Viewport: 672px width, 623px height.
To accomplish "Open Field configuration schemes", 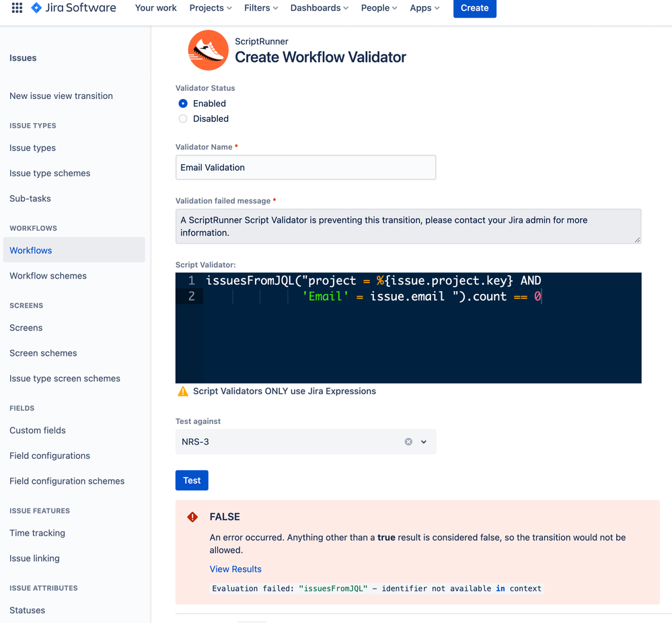I will tap(67, 481).
